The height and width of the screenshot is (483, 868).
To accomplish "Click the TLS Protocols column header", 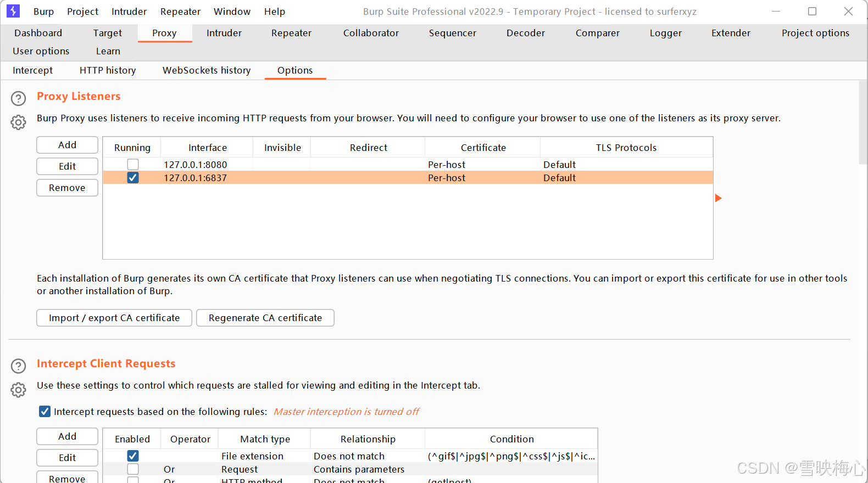I will (x=626, y=148).
